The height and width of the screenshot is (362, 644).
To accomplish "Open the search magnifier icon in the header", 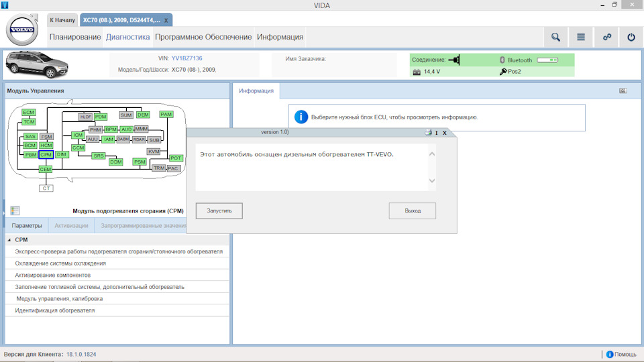I will click(x=555, y=38).
